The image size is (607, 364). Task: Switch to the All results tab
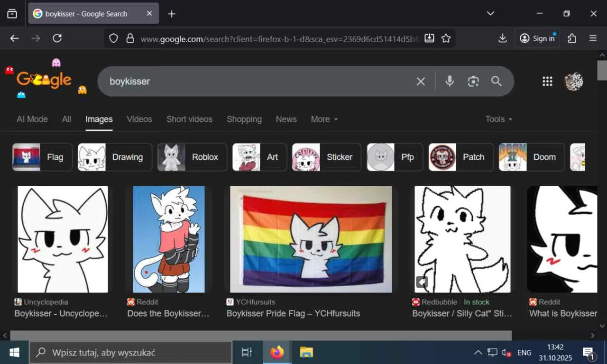(x=66, y=119)
